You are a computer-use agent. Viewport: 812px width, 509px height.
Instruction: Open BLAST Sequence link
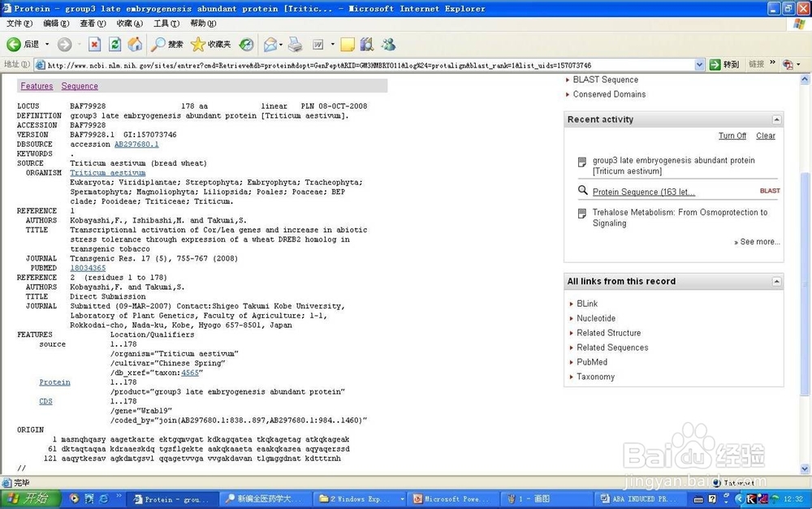[x=606, y=80]
